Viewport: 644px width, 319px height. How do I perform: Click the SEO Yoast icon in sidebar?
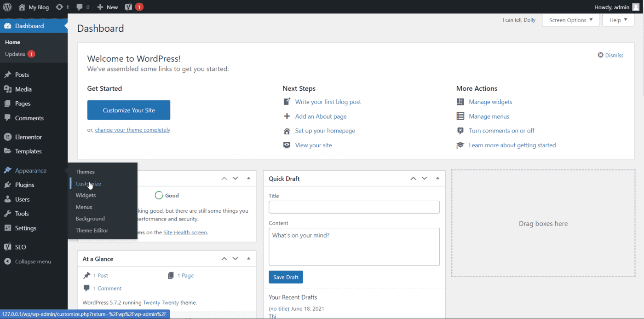(7, 247)
